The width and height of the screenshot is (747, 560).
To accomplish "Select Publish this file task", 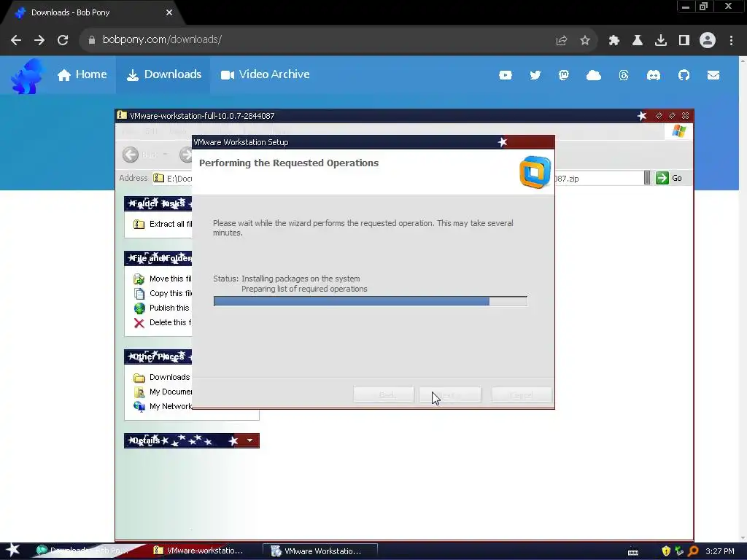I will (x=162, y=308).
